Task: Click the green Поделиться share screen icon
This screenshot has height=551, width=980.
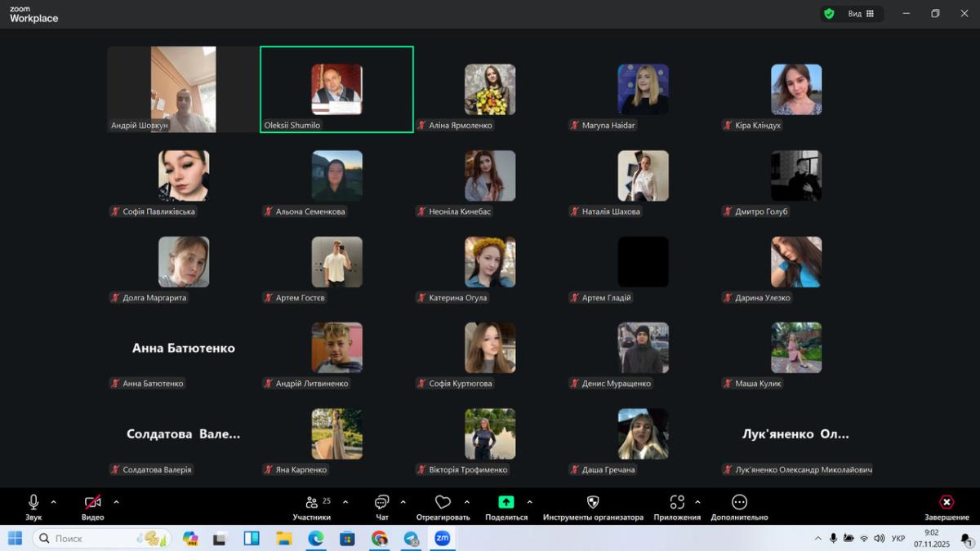Action: [506, 502]
